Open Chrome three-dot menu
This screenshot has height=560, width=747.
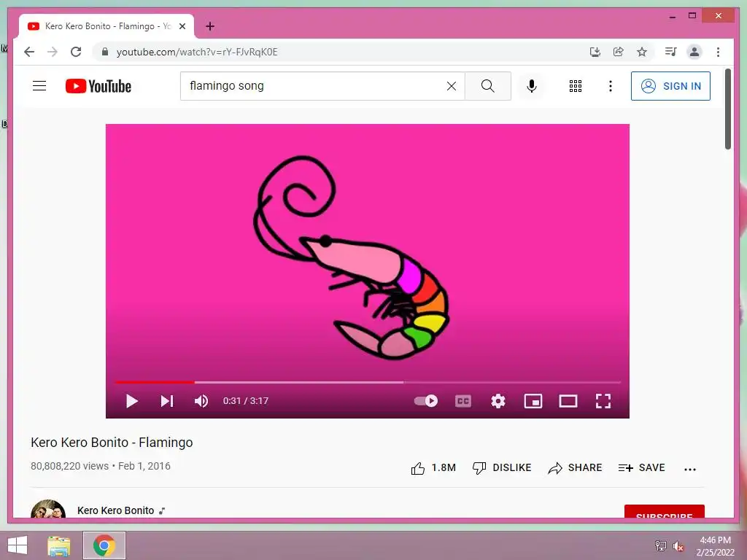pyautogui.click(x=718, y=52)
